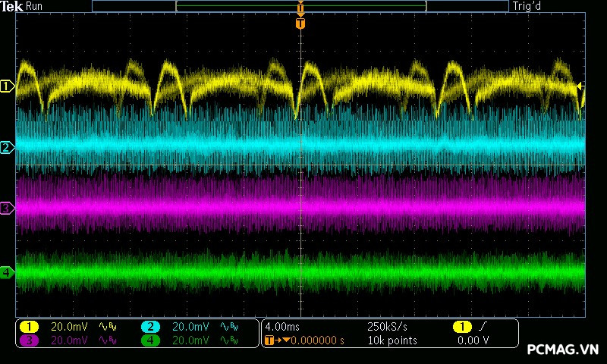
Task: Click channel 4 bandwidth limit coupling icon
Action: (229, 340)
